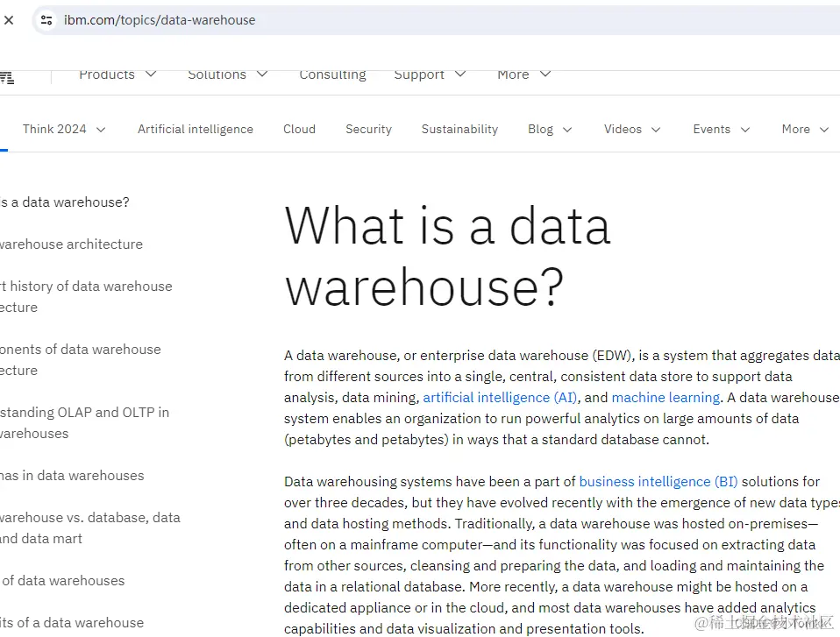Click the paragraph starting 'Data warehousing systems have'

pos(561,556)
